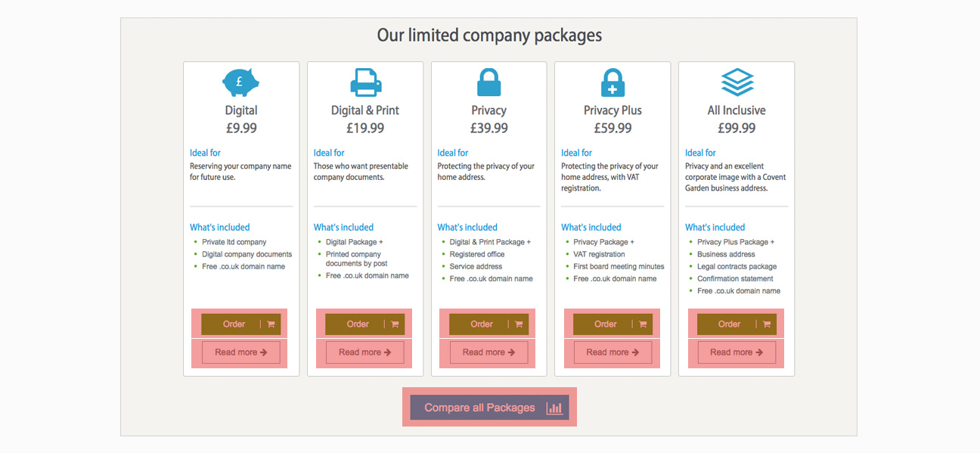Order the Digital £9.99 package
980x453 pixels.
[241, 324]
